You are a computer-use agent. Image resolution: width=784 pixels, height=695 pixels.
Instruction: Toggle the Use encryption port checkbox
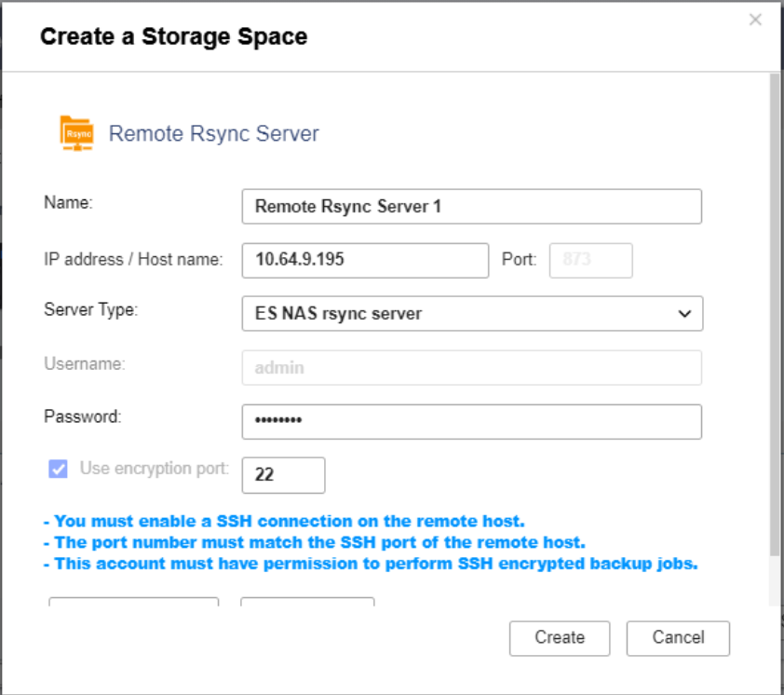pos(58,469)
